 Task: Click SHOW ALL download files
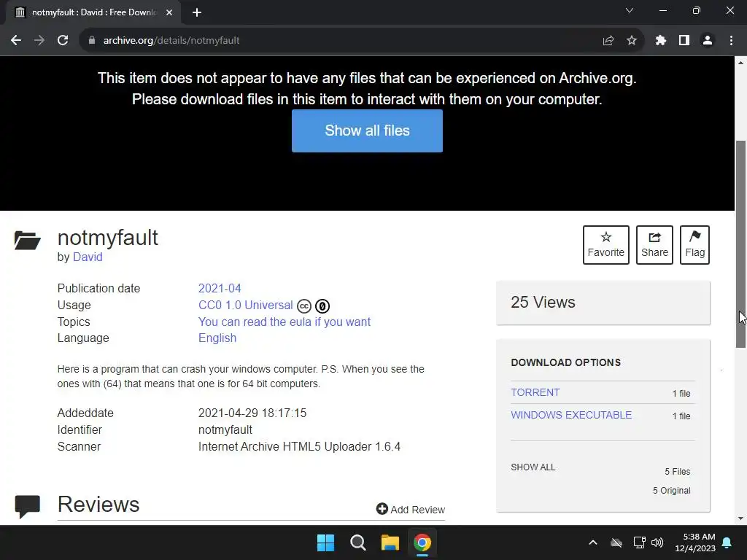point(533,467)
